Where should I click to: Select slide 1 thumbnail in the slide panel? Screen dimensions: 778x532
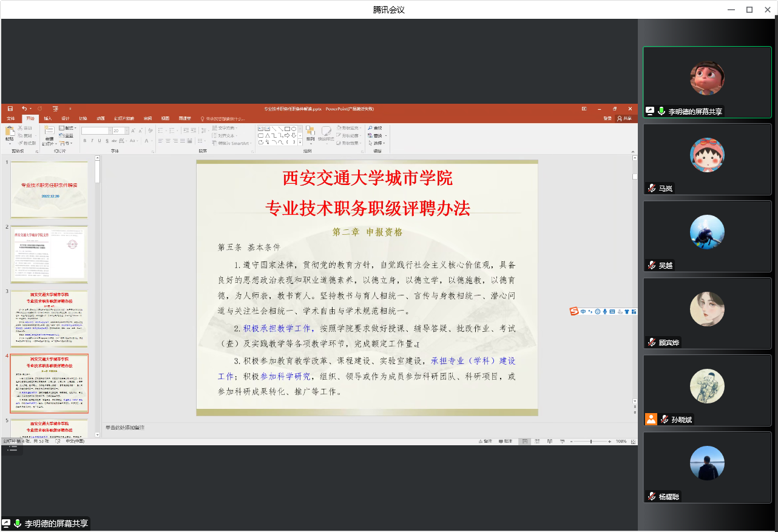pyautogui.click(x=49, y=190)
